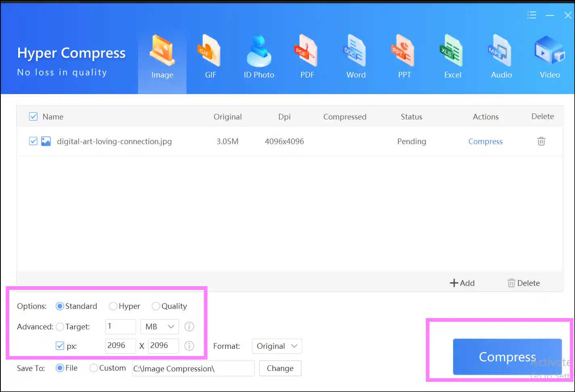
Task: Enable the Target size radio button
Action: click(x=60, y=327)
